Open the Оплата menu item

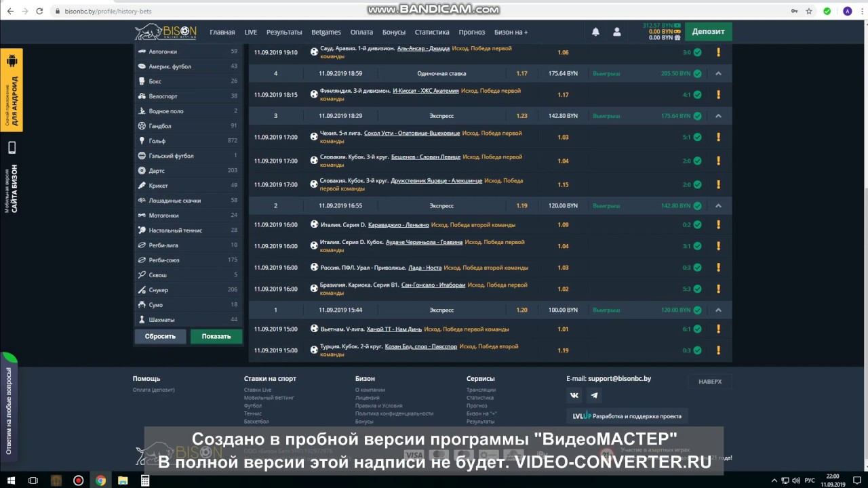(361, 32)
